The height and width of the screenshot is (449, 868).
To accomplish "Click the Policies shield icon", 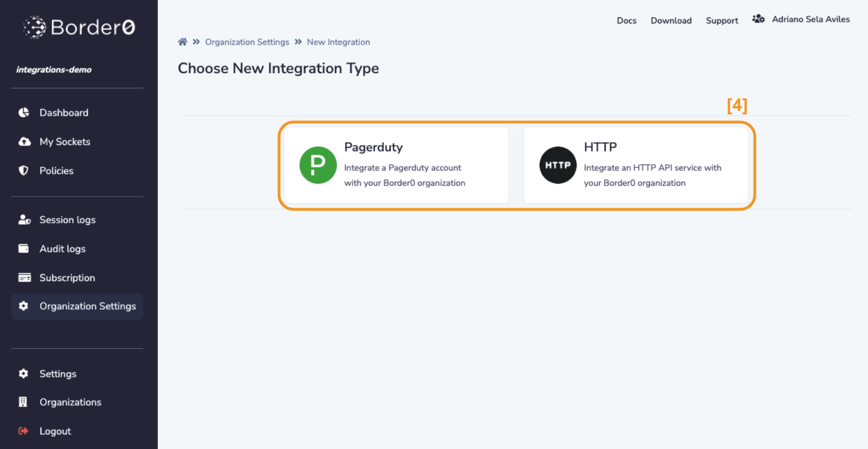I will tap(24, 171).
